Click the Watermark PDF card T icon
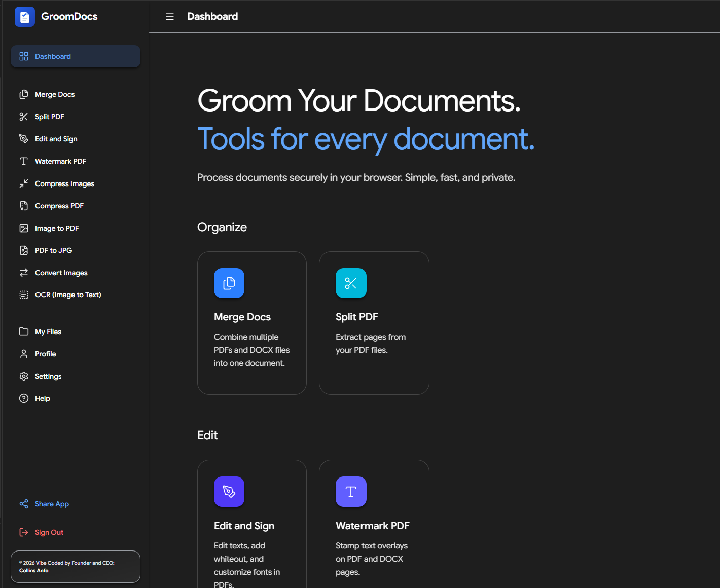The height and width of the screenshot is (588, 720). pyautogui.click(x=351, y=492)
